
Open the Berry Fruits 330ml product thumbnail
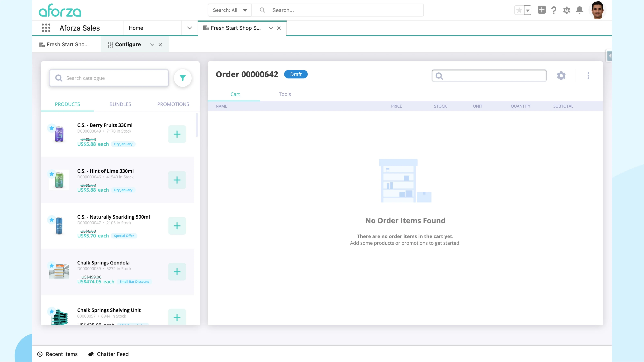[59, 134]
